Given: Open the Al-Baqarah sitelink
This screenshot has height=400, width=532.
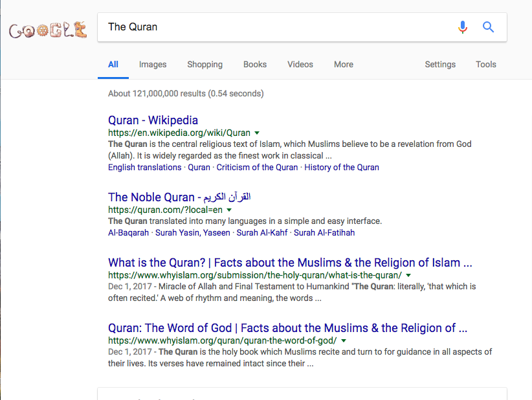Looking at the screenshot, I should pyautogui.click(x=128, y=233).
